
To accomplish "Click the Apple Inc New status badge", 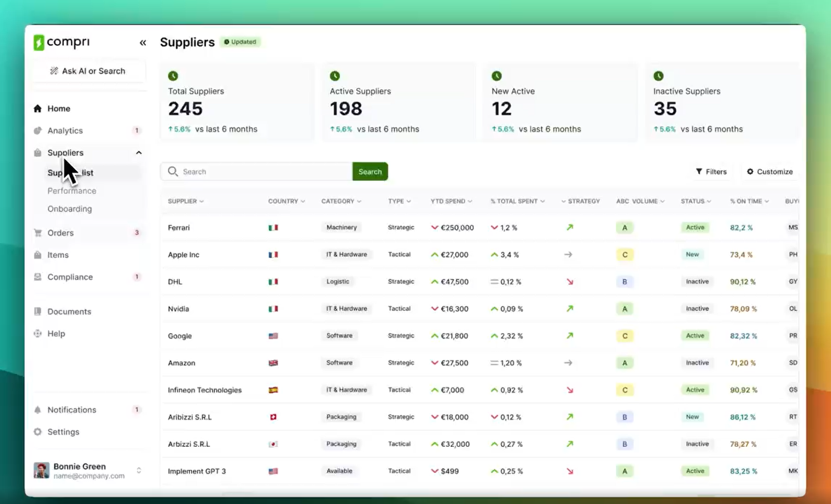I will [692, 254].
